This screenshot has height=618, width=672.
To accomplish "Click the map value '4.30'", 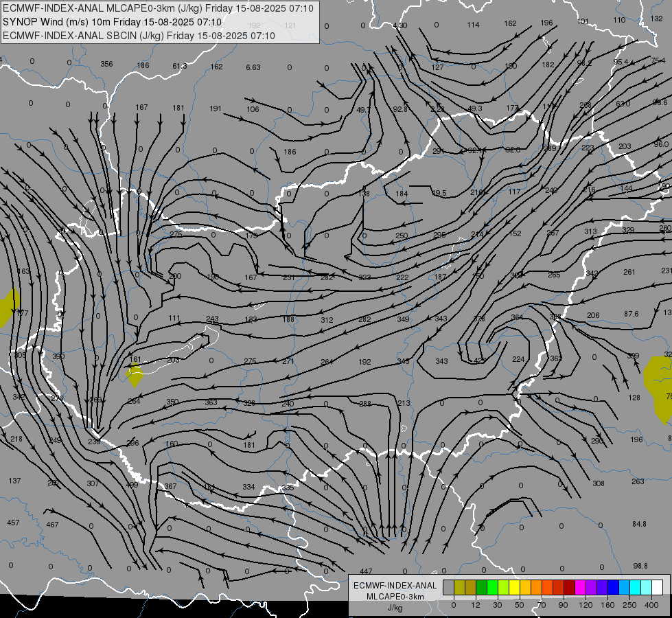I will coord(400,25).
